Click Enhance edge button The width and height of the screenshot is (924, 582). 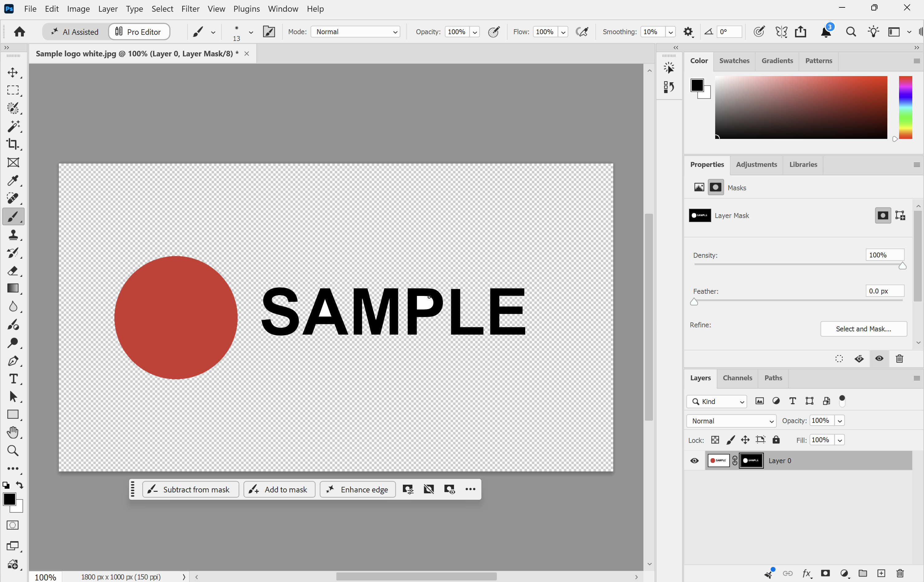click(x=358, y=490)
